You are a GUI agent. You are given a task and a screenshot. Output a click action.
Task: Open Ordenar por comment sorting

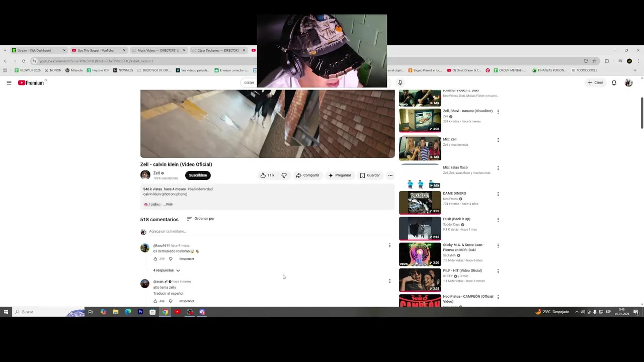[x=201, y=219]
